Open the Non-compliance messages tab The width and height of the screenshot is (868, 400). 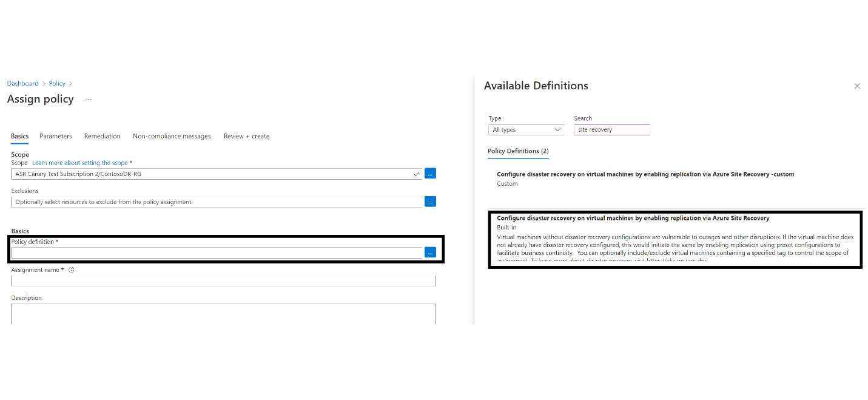[x=172, y=136]
